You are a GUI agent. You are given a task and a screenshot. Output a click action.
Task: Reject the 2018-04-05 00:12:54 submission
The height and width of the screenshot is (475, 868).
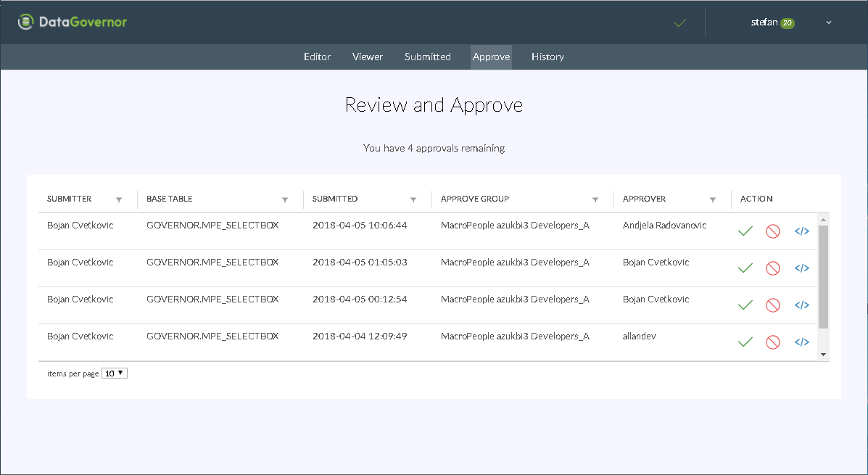pyautogui.click(x=773, y=305)
